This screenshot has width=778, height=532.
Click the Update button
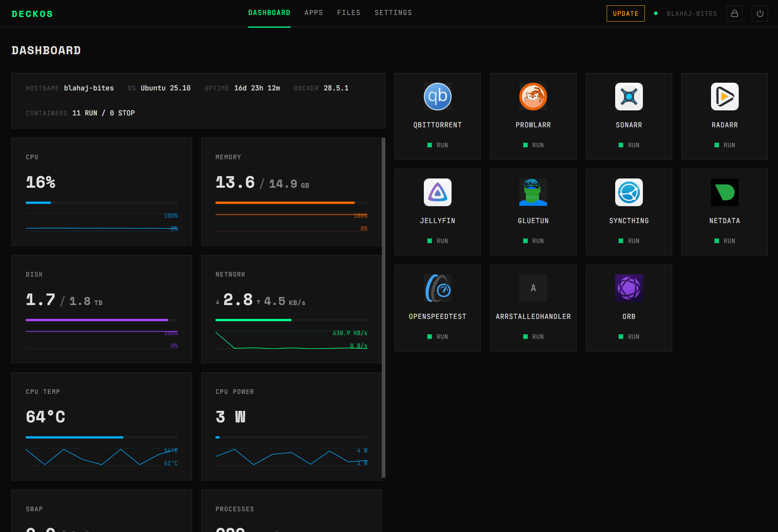click(x=626, y=13)
